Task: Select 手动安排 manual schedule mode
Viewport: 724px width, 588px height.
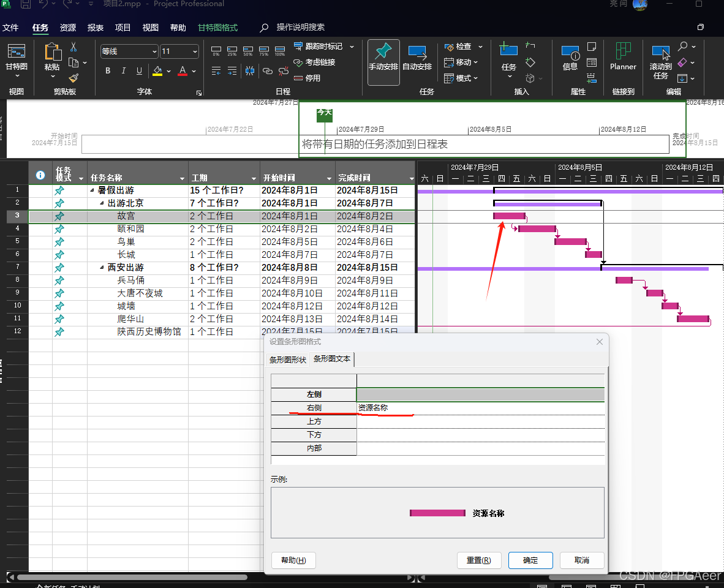Action: click(383, 62)
